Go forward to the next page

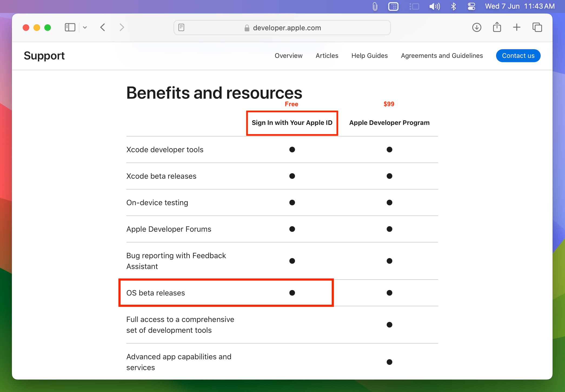[122, 27]
